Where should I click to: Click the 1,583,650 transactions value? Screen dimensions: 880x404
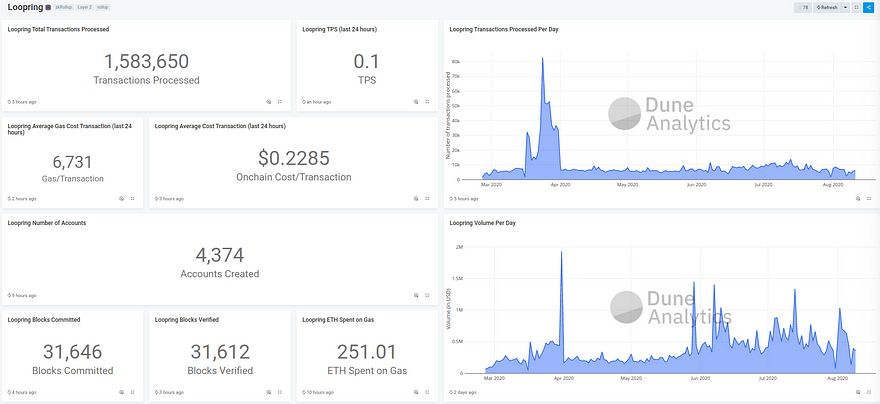[146, 62]
